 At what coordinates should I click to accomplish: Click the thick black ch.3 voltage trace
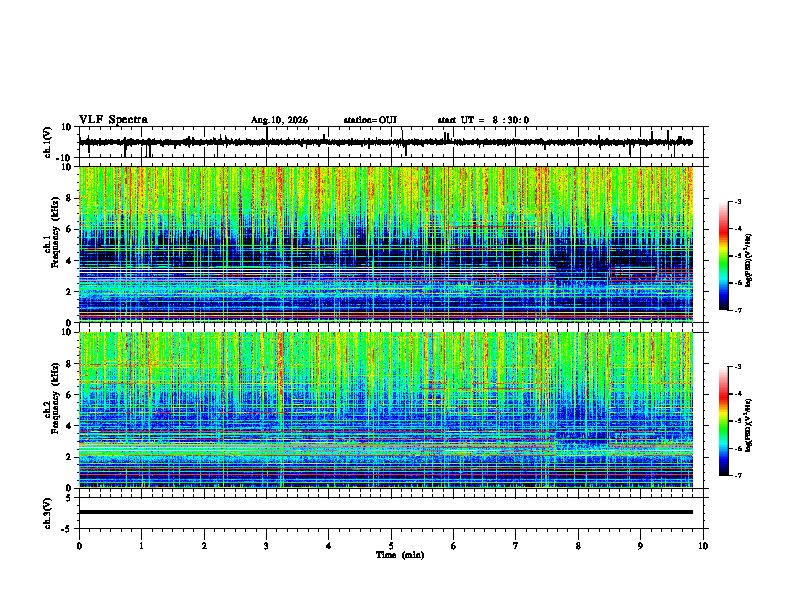pyautogui.click(x=386, y=512)
